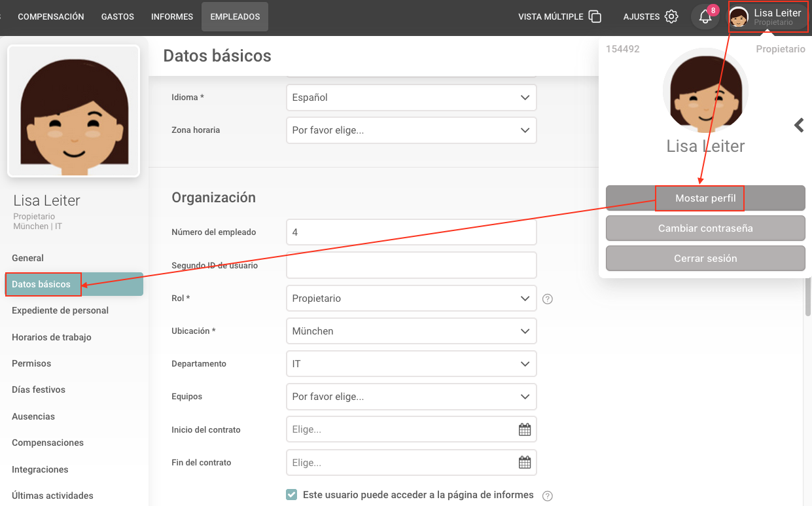Click the Cerrar sesión button
The image size is (812, 506).
(x=705, y=259)
